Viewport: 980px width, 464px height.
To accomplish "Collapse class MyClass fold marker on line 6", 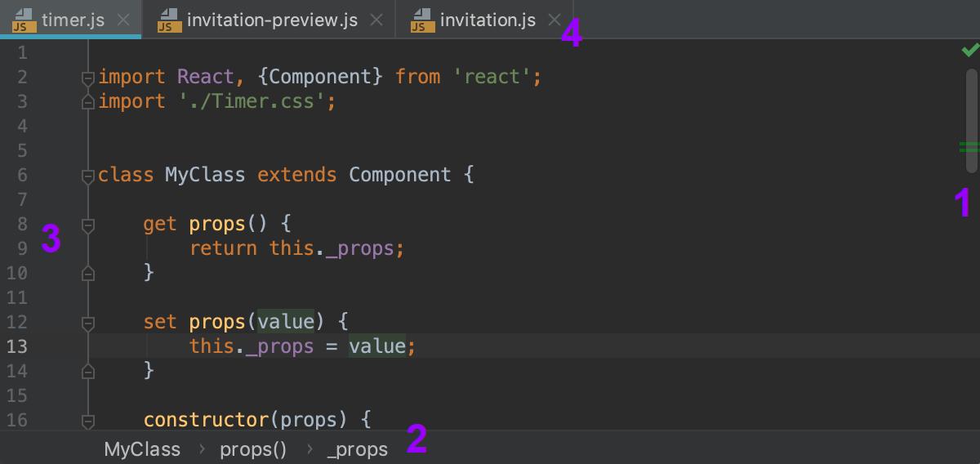I will click(x=88, y=176).
